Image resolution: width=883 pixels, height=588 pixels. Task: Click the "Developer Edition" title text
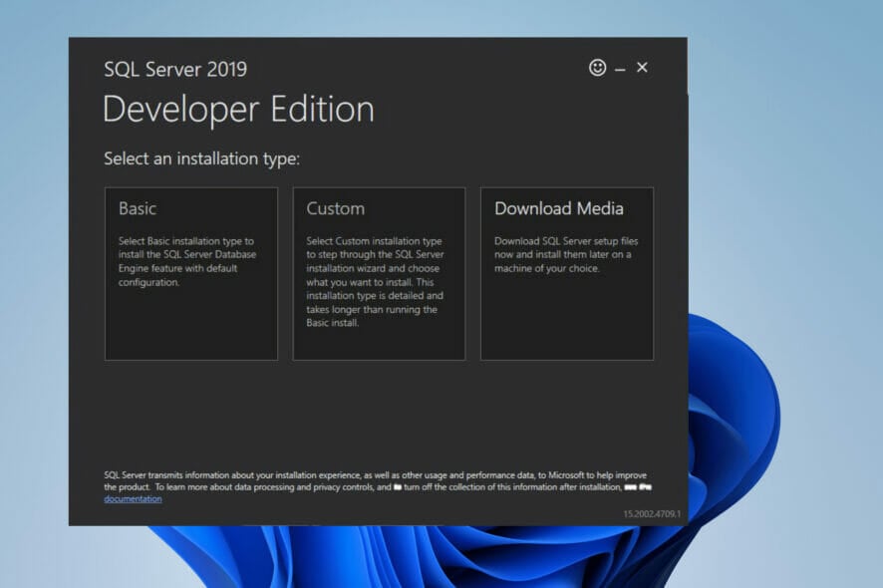pyautogui.click(x=238, y=110)
